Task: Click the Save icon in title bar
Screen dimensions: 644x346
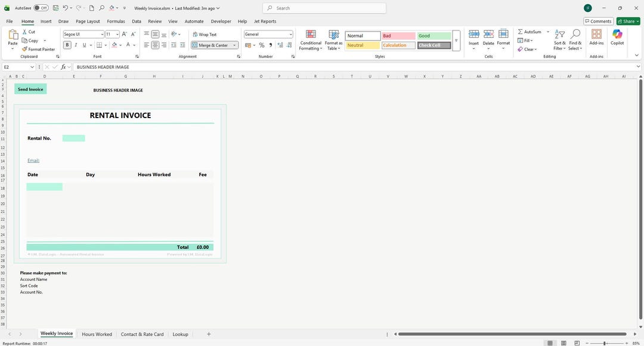Action: click(x=55, y=8)
